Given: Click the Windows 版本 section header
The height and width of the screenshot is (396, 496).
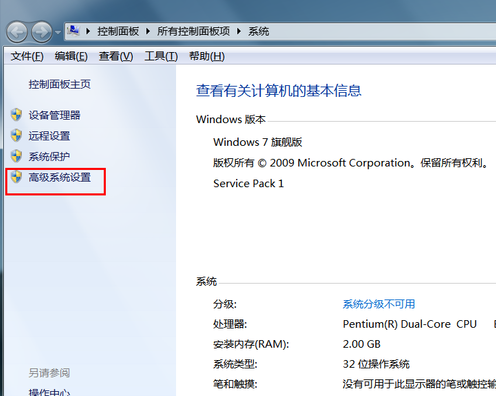Looking at the screenshot, I should point(231,119).
